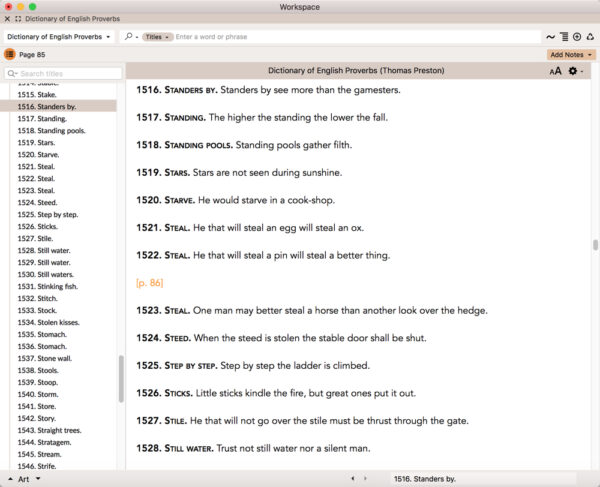Viewport: 600px width, 487px height.
Task: Select title 1527. Stile.
Action: [x=35, y=238]
